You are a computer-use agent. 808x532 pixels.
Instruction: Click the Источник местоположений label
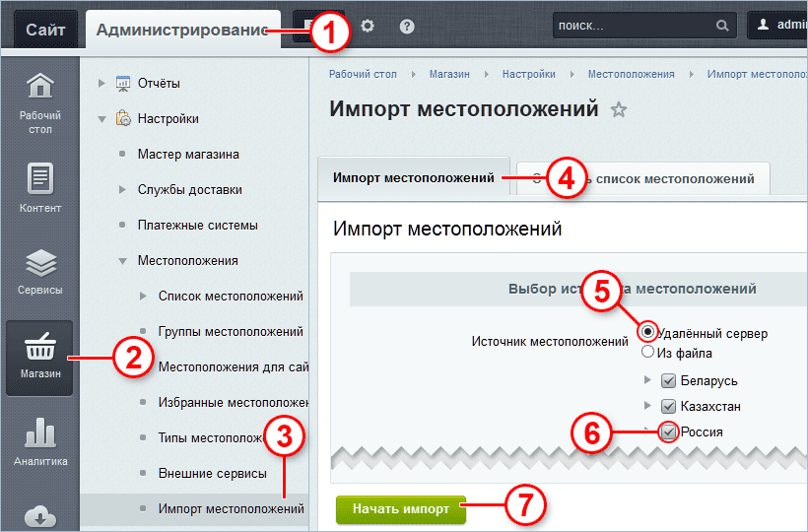[x=550, y=342]
